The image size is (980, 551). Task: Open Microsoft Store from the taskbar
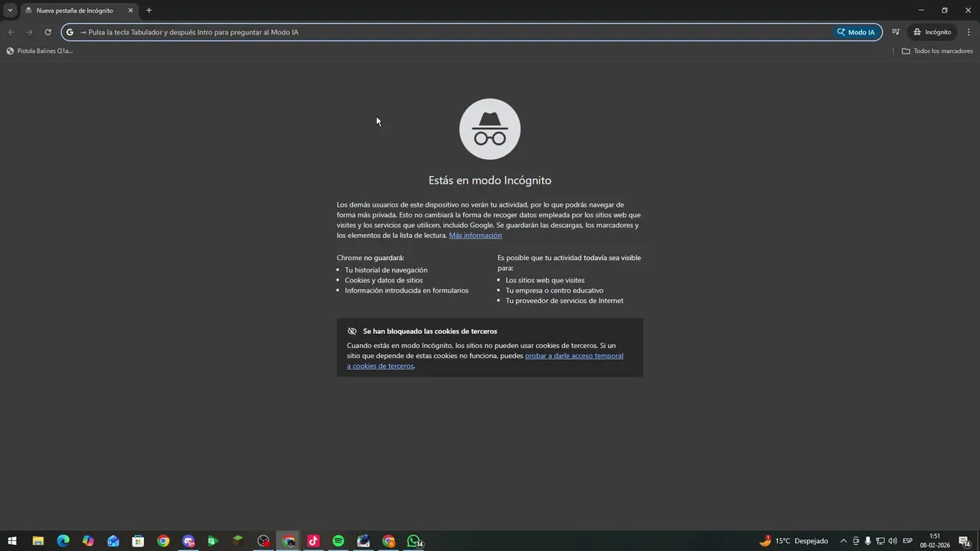coord(138,541)
